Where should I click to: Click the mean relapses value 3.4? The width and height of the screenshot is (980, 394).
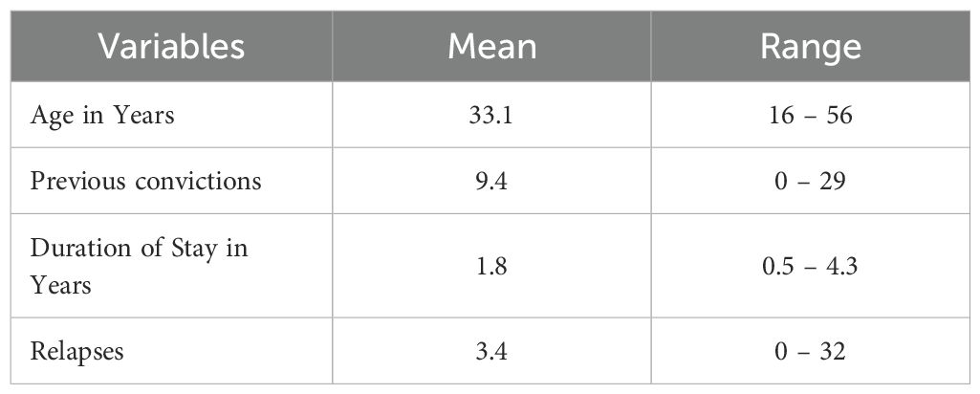pyautogui.click(x=491, y=352)
